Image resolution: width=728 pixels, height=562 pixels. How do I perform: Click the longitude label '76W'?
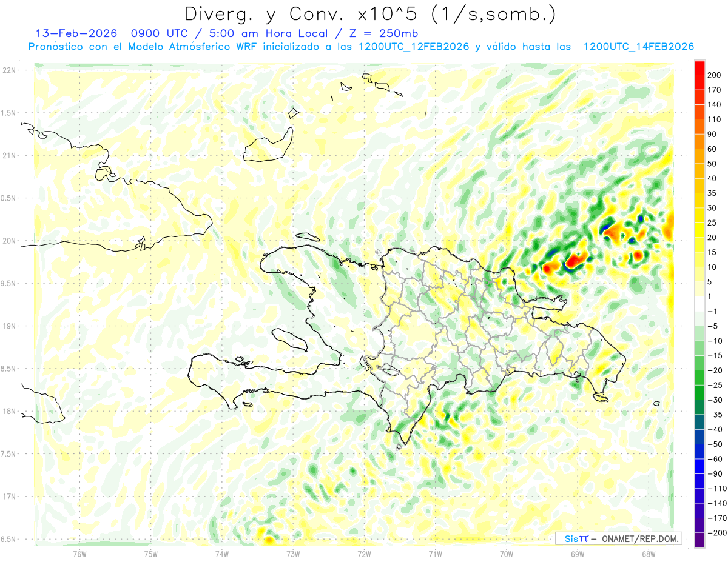pyautogui.click(x=79, y=553)
